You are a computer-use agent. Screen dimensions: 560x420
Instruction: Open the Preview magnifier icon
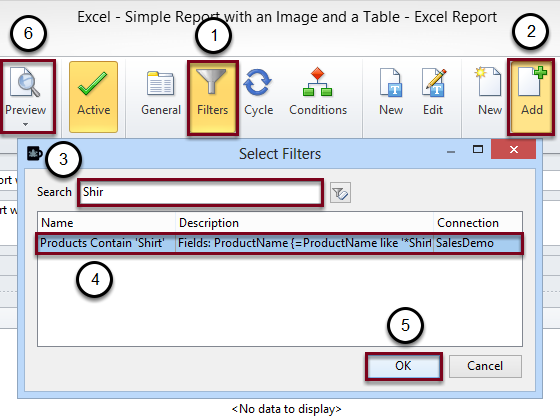[25, 83]
